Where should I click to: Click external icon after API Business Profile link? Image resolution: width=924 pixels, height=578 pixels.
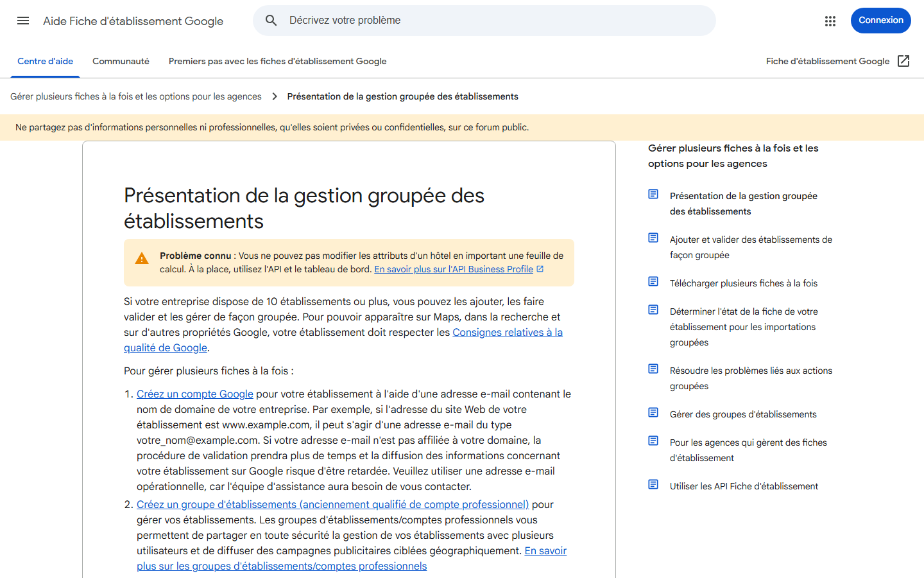coord(540,269)
